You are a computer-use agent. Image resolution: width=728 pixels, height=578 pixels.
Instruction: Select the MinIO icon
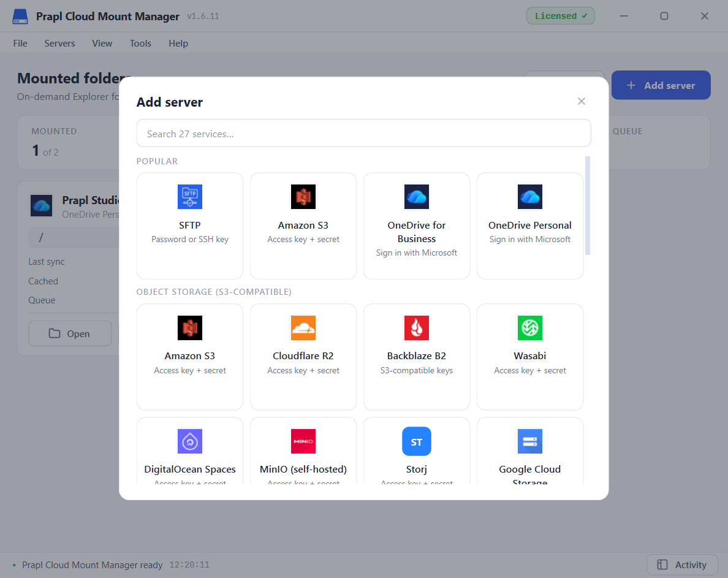[303, 441]
